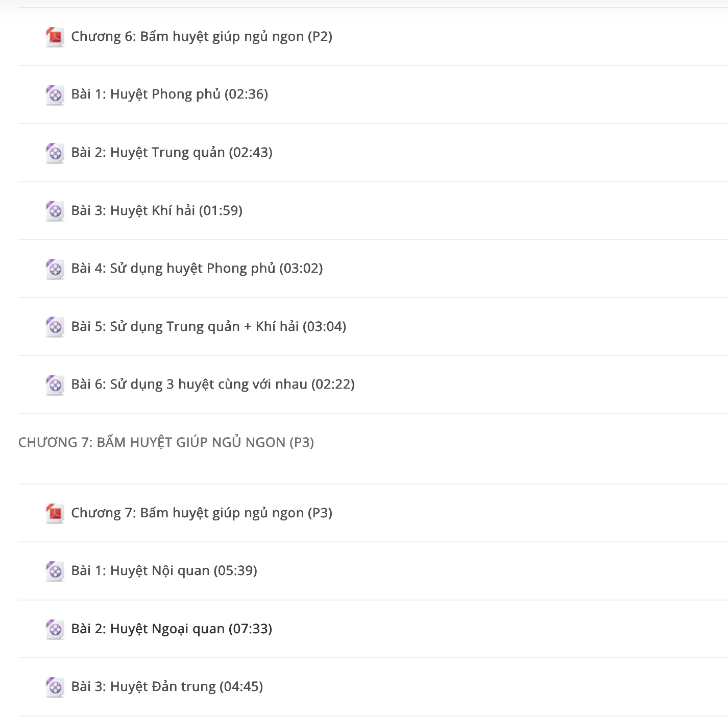Click video icon beside Huyệt Đản trung
Image resolution: width=728 pixels, height=717 pixels.
pos(55,687)
